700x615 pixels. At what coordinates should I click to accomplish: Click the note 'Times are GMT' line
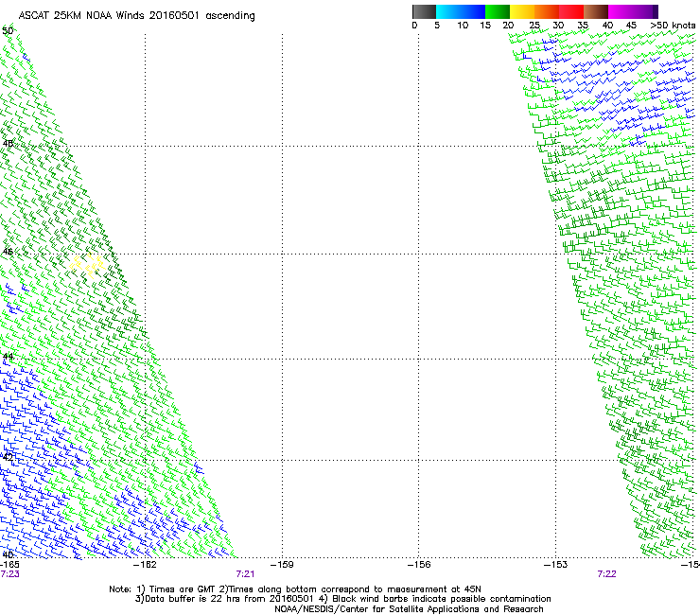[x=295, y=589]
